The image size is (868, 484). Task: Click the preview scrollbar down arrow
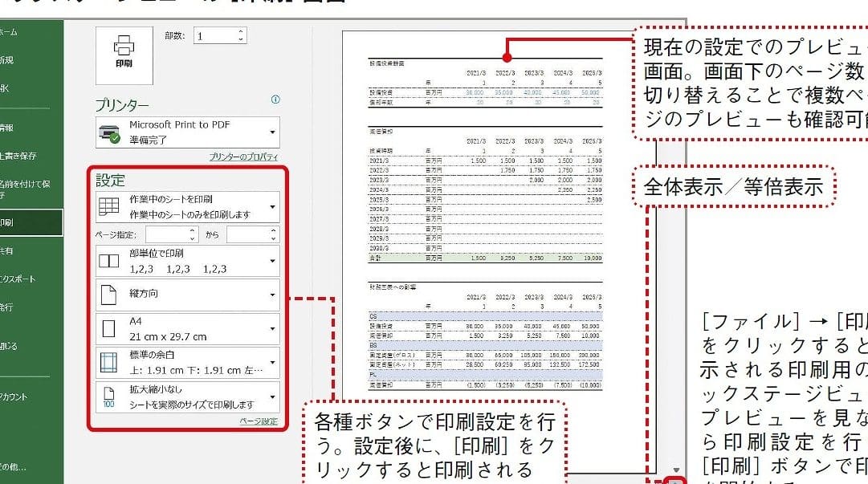point(676,470)
